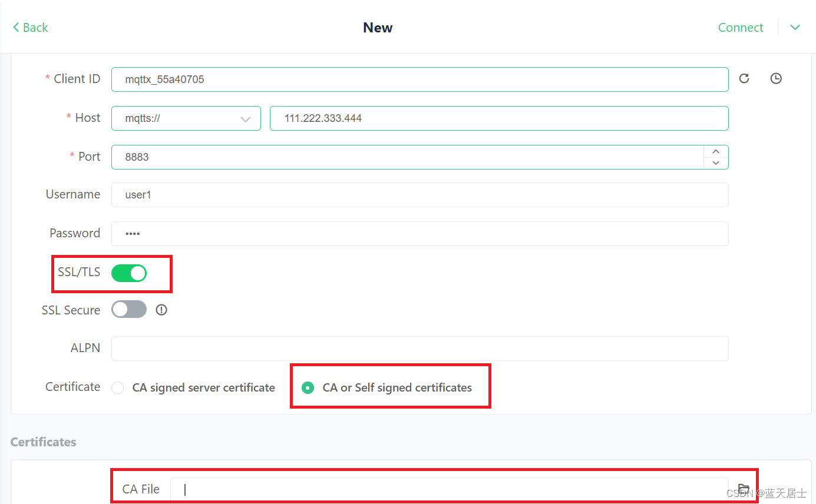Expand the dropdown arrow beside Connect
Image resolution: width=816 pixels, height=504 pixels.
795,27
